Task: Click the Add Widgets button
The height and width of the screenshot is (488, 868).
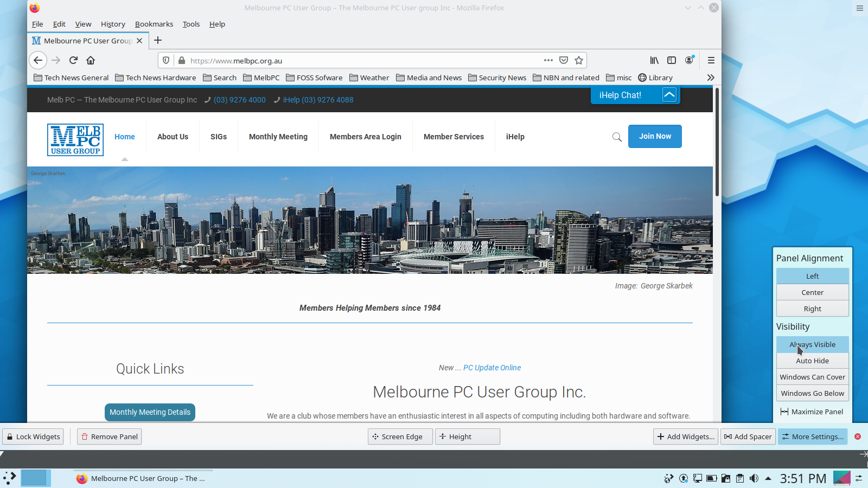Action: pos(686,436)
